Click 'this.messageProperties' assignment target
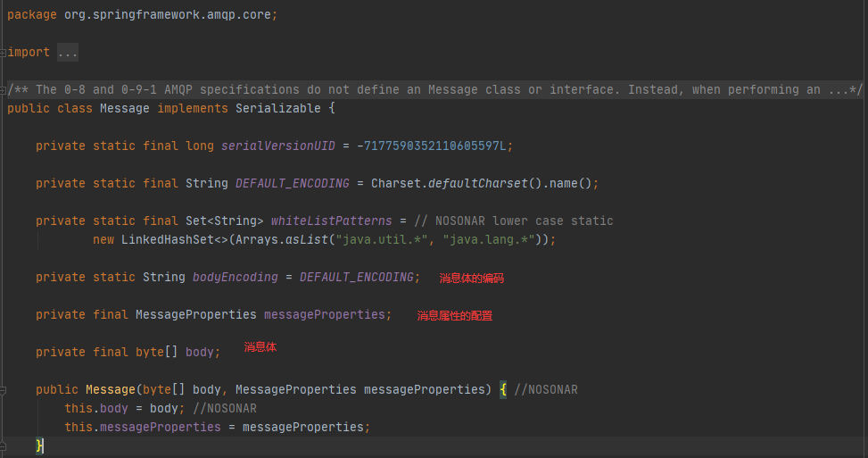This screenshot has height=458, width=868. tap(142, 427)
